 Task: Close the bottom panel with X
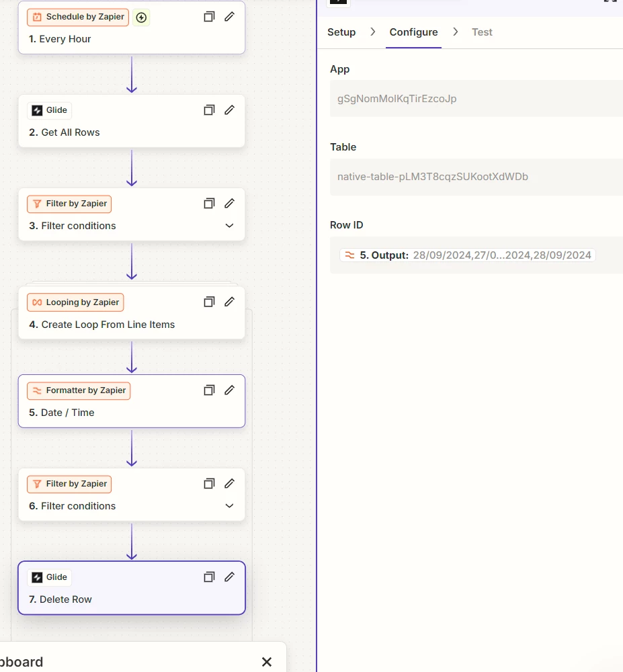267,662
